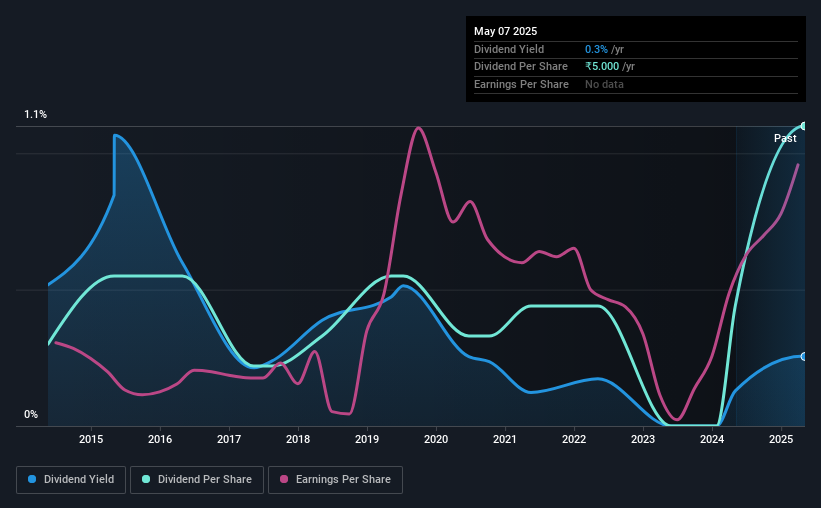Toggle the Dividend Per Share legend button

pos(197,480)
